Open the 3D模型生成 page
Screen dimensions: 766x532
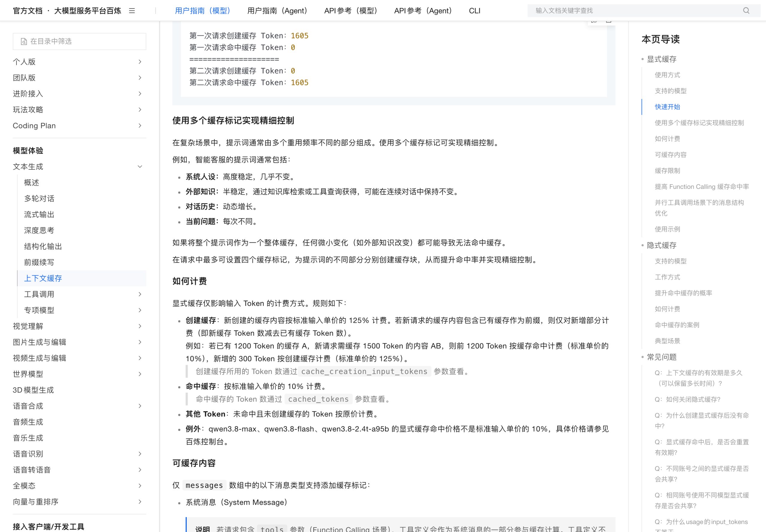pyautogui.click(x=33, y=390)
